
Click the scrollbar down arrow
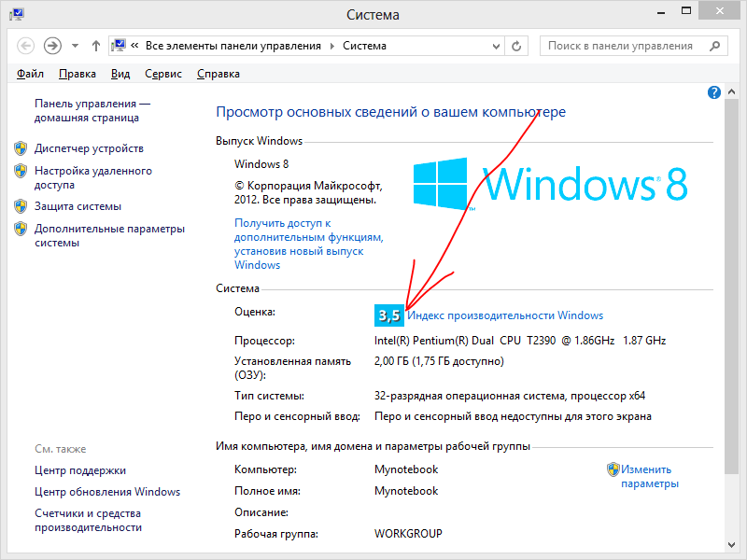(732, 544)
